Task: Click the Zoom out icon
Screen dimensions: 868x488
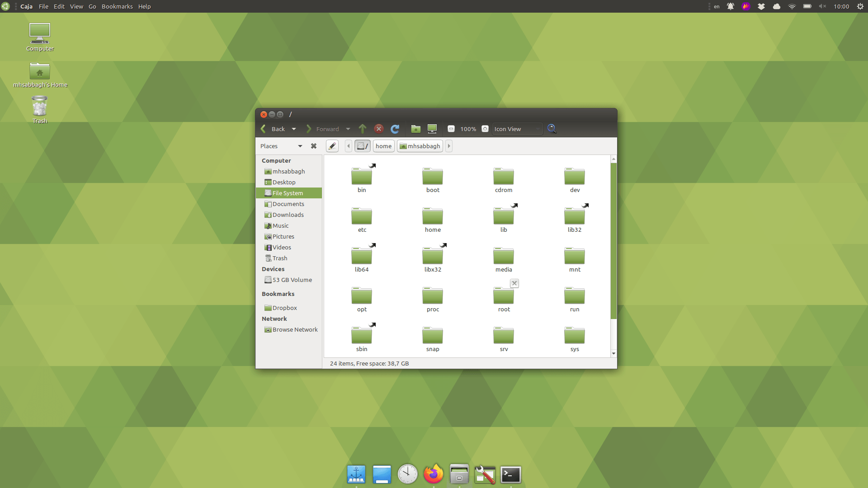Action: tap(451, 129)
